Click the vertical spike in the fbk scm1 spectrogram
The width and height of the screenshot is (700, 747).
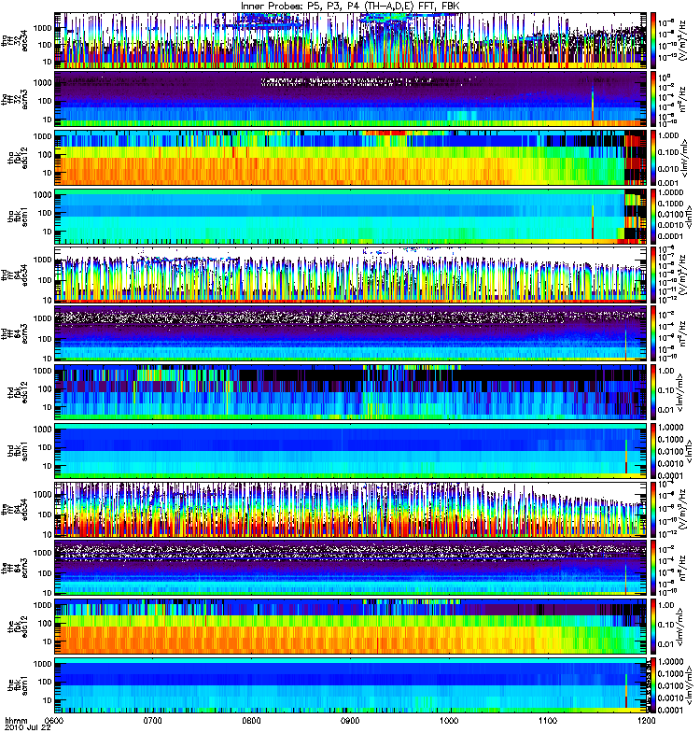[x=626, y=691]
